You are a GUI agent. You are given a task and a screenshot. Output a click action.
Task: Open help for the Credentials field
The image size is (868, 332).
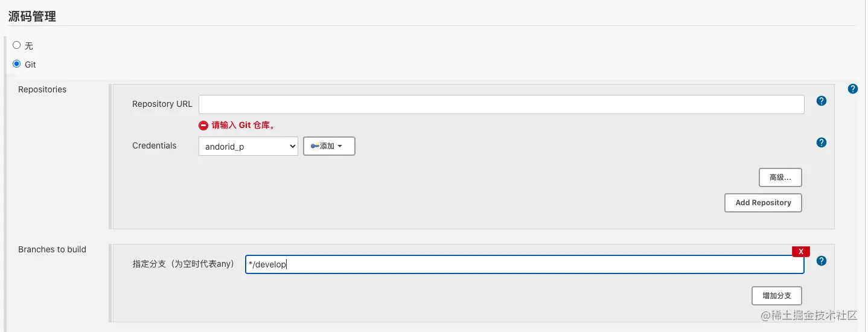[821, 143]
